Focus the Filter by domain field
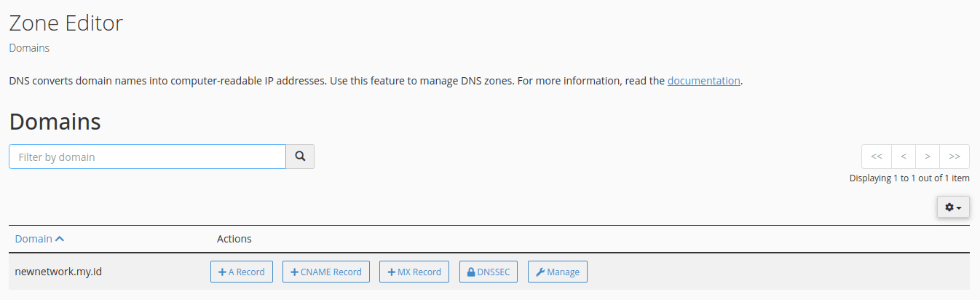The height and width of the screenshot is (300, 980). (x=147, y=157)
